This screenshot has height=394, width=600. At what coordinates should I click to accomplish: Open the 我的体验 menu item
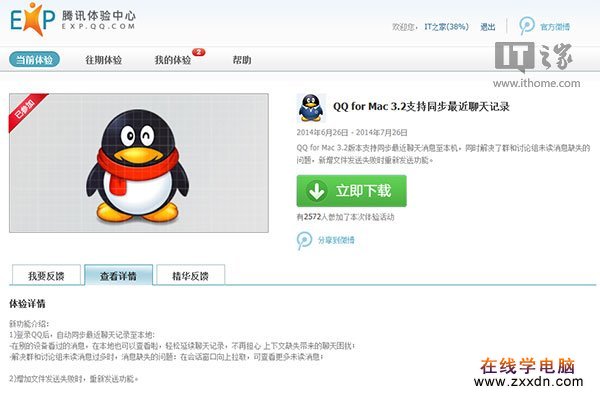click(173, 60)
